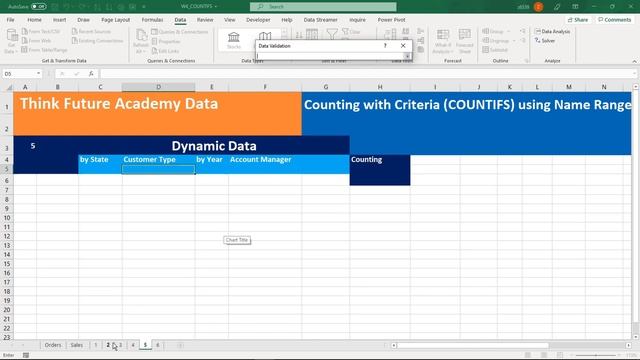Click the 'Dynamic Data' title cell
The width and height of the screenshot is (640, 360).
click(214, 146)
